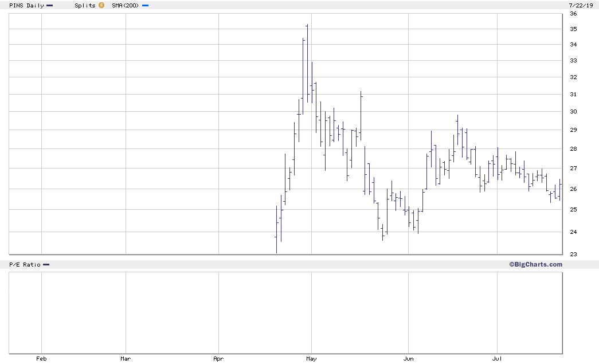Viewport: 599px width, 364px height.
Task: Click the '30' price axis label
Action: (x=573, y=112)
